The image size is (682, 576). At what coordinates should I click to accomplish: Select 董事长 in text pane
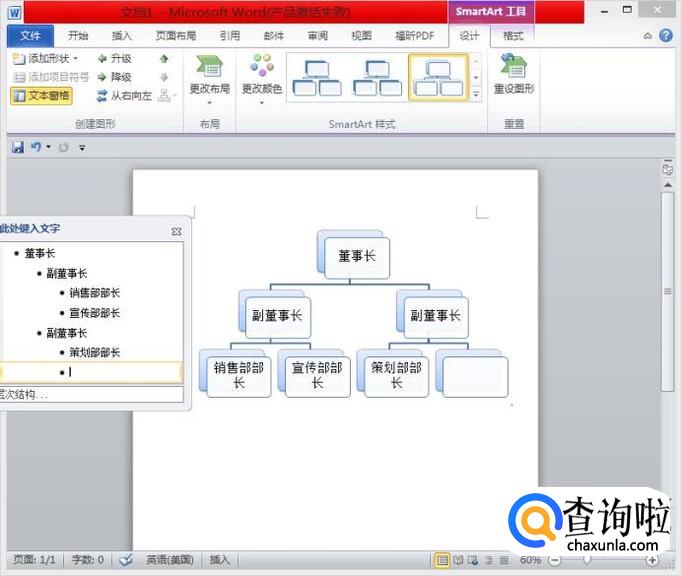(40, 253)
